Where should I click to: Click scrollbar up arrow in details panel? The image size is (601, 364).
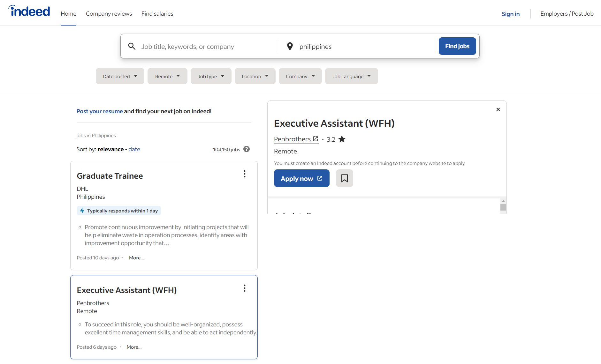(x=503, y=201)
